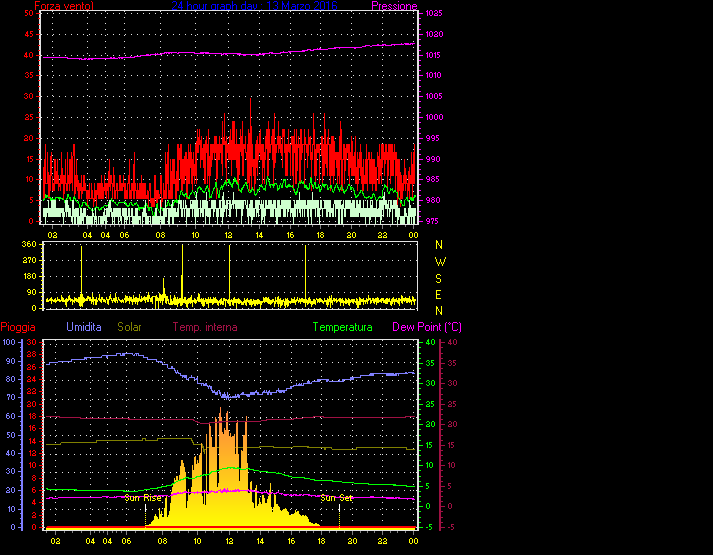Screen dimensions: 713x555
Task: Click the '1020' pressure axis value
Action: 434,34
